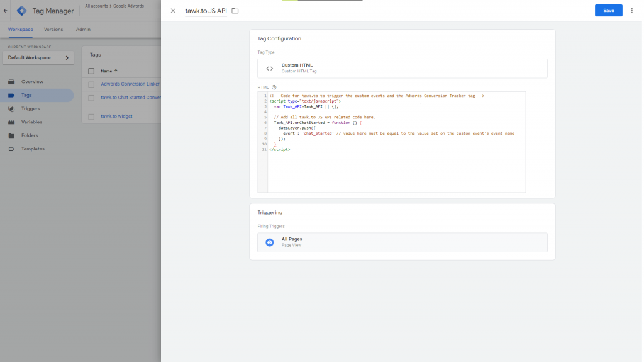The width and height of the screenshot is (644, 362).
Task: Open the All Pages firing trigger
Action: pos(402,242)
